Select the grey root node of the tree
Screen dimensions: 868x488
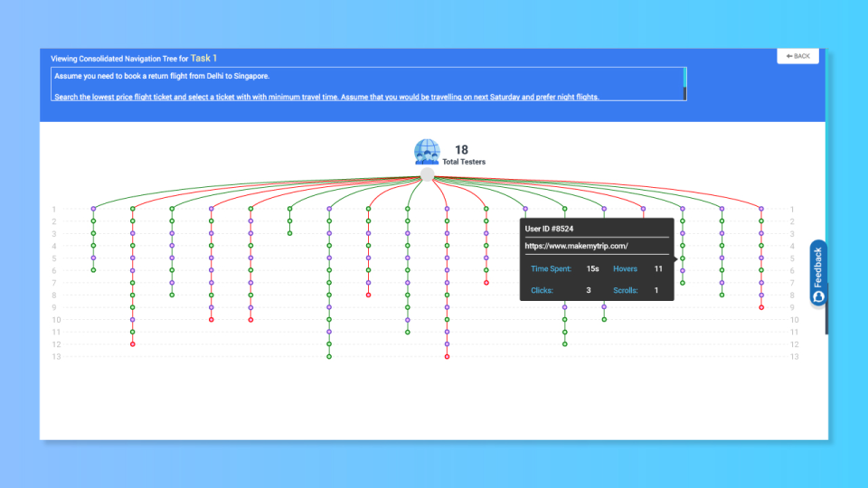427,174
